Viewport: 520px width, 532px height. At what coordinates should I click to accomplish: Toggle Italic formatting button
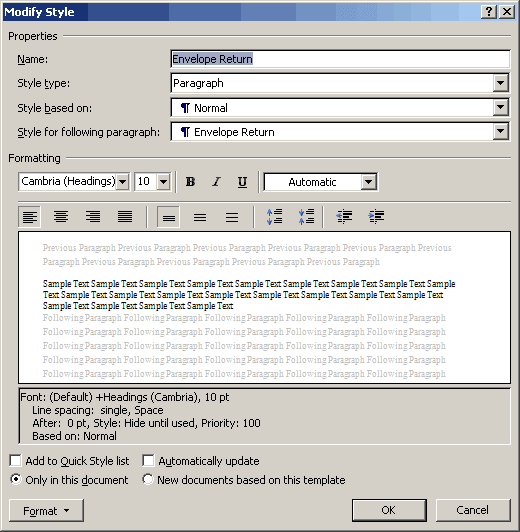coord(216,182)
